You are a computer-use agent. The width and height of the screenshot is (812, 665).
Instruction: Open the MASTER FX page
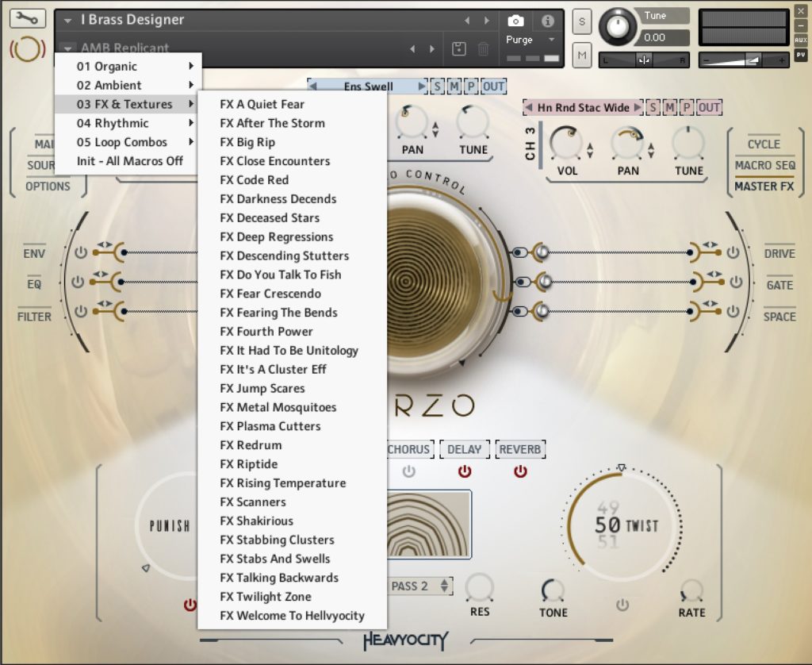click(764, 186)
